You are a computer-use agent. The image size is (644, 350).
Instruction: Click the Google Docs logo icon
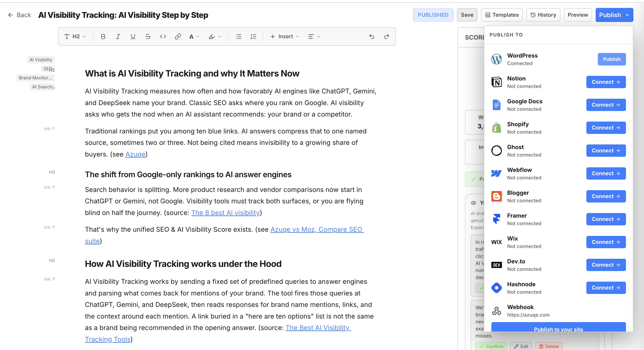[x=496, y=105]
